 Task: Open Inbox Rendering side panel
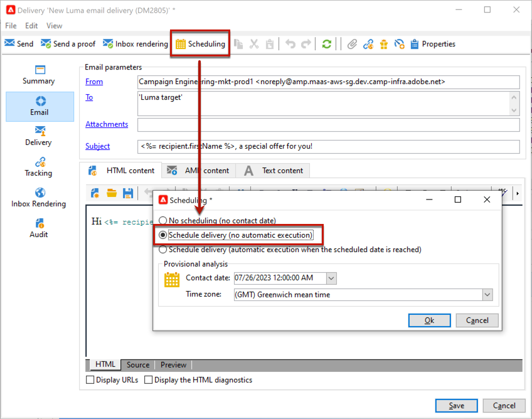coord(39,198)
